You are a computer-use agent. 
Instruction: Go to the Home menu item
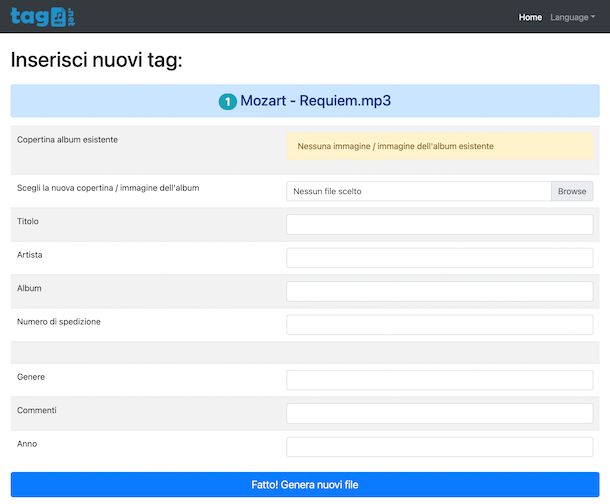tap(530, 18)
